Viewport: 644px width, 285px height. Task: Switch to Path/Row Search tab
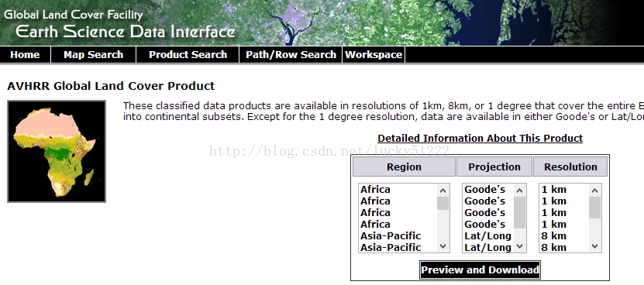point(291,55)
